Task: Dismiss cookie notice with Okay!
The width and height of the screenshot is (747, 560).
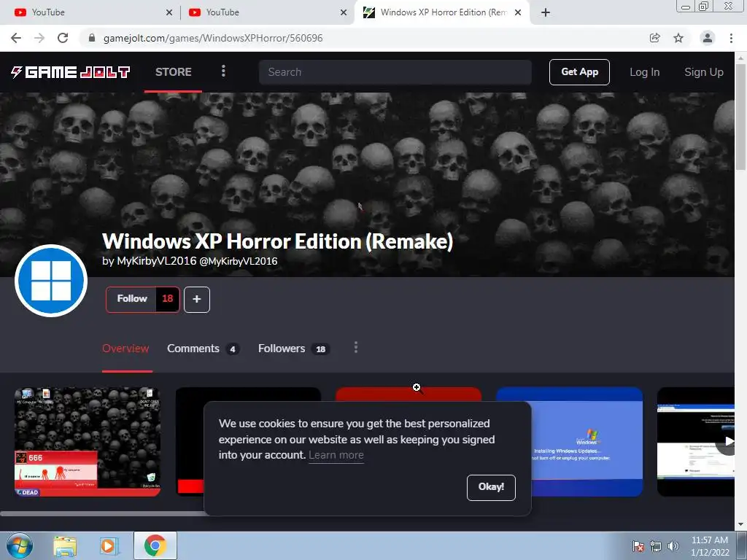Action: pos(491,487)
